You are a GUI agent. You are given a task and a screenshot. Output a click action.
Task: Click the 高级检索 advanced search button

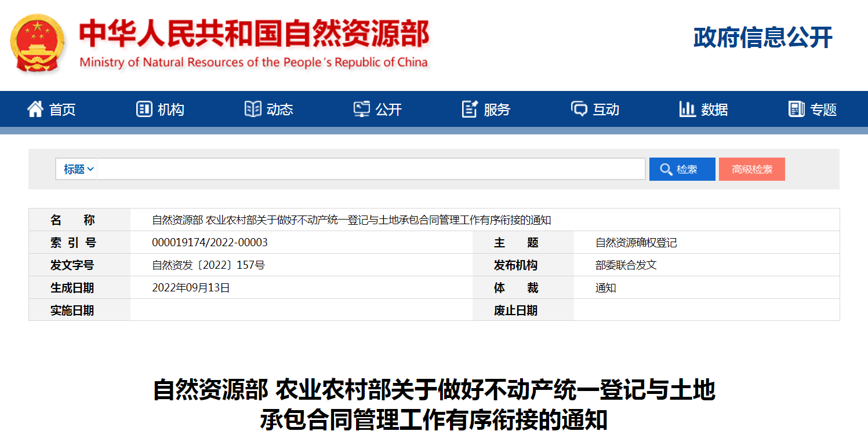[x=752, y=169]
